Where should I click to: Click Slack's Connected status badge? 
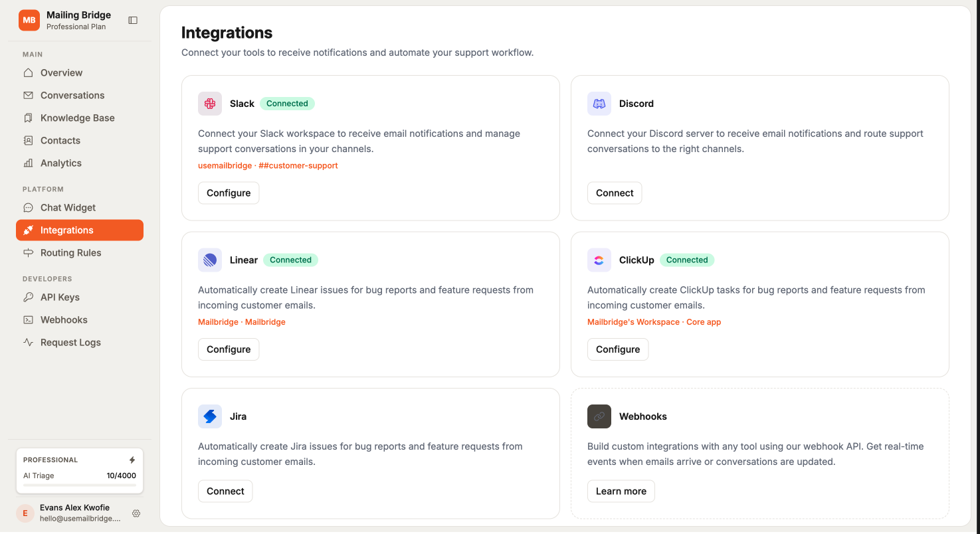click(x=287, y=104)
